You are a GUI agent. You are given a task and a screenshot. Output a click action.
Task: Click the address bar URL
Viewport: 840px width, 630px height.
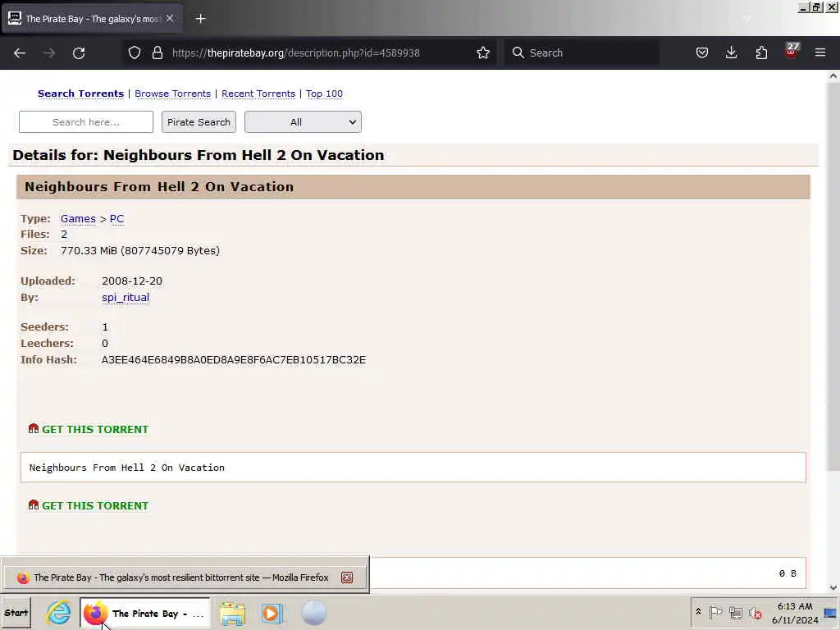click(x=295, y=52)
